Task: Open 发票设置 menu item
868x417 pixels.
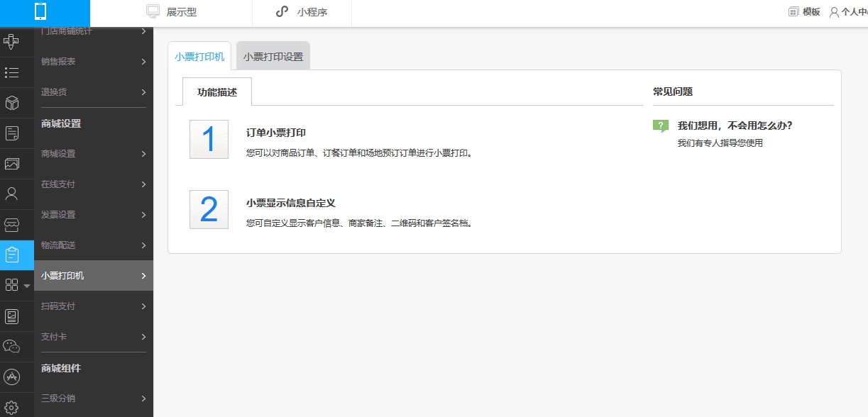Action: (94, 215)
